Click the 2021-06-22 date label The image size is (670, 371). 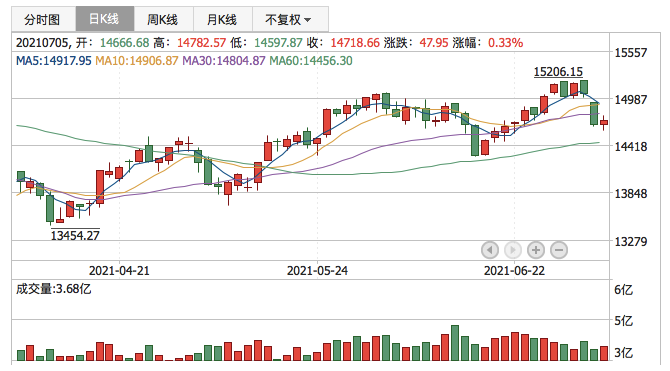click(x=514, y=271)
